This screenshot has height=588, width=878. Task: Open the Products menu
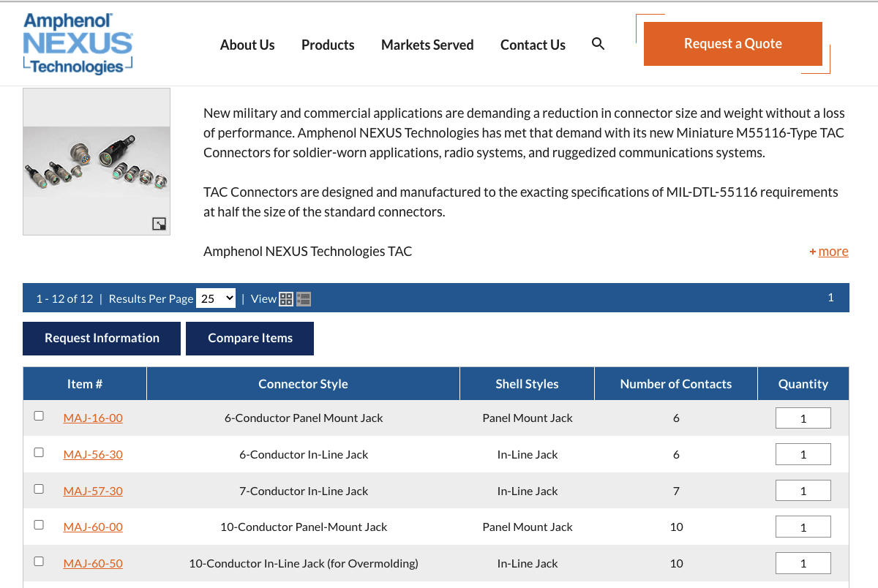click(328, 45)
